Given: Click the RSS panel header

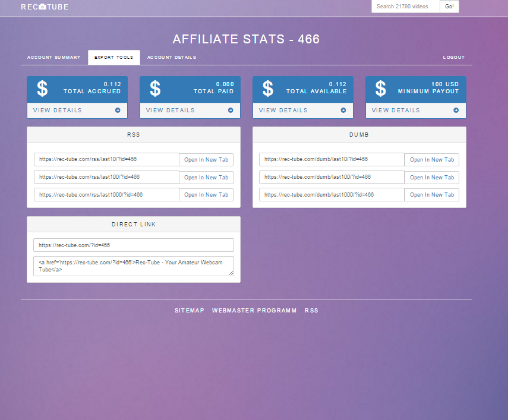Looking at the screenshot, I should pos(134,135).
